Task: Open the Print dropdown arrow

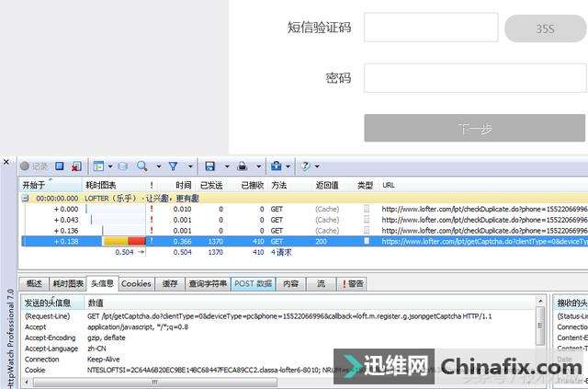Action: click(259, 166)
